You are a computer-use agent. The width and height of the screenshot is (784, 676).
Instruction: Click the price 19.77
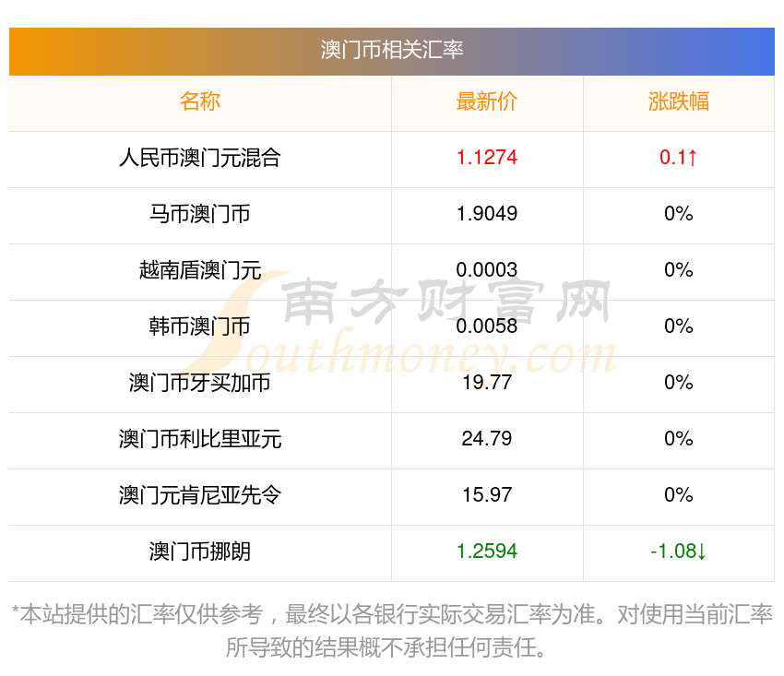486,383
